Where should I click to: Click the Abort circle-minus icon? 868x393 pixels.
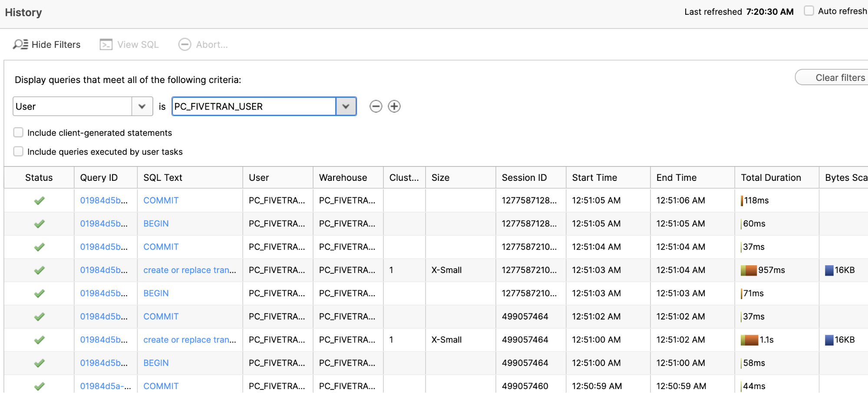[x=185, y=44]
